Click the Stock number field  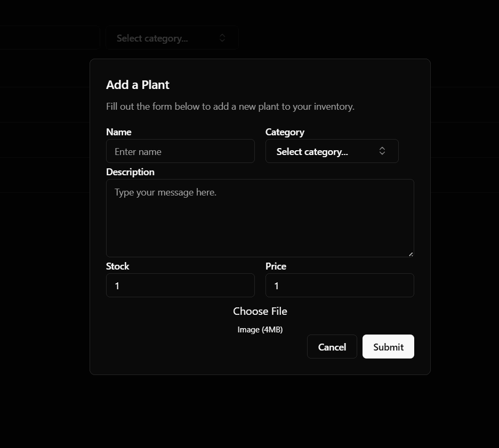click(180, 286)
